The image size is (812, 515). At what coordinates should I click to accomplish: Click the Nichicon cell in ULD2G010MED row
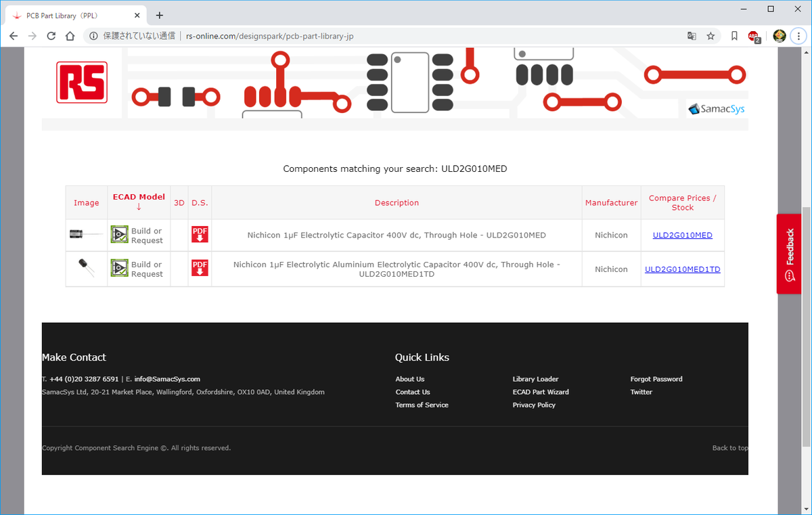click(x=611, y=235)
